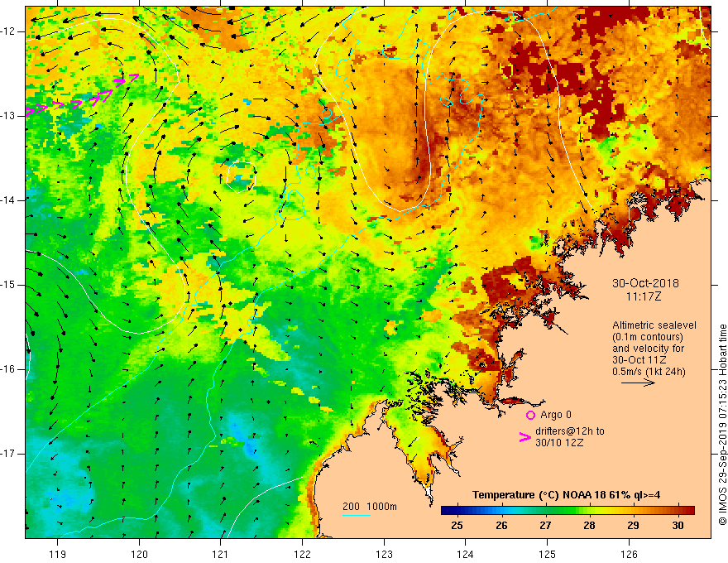The image size is (728, 563).
Task: Click the 0.5m/s velocity scale arrow
Action: tap(638, 383)
